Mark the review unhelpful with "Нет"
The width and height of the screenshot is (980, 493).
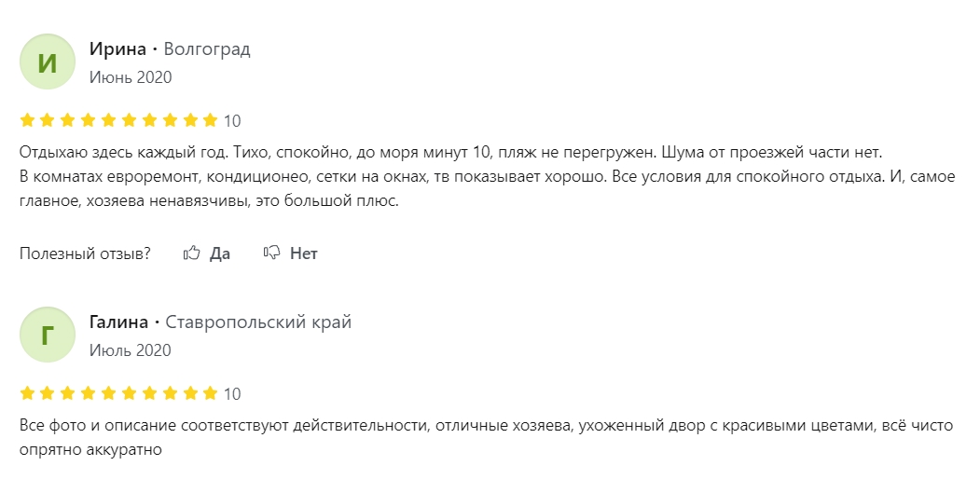click(304, 253)
